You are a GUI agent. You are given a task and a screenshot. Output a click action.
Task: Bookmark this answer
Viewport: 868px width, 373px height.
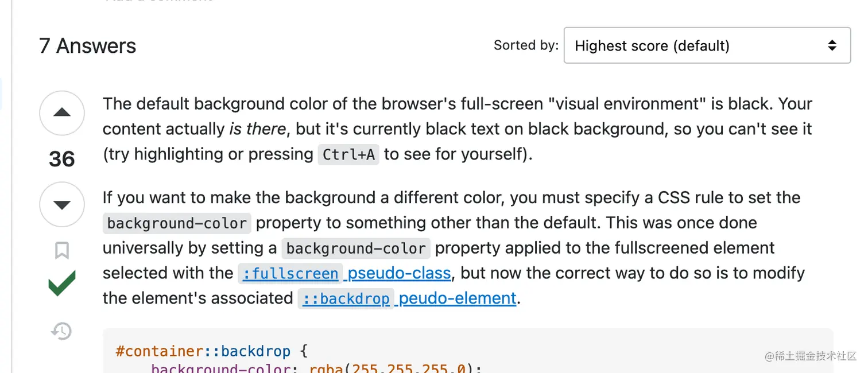coord(62,251)
